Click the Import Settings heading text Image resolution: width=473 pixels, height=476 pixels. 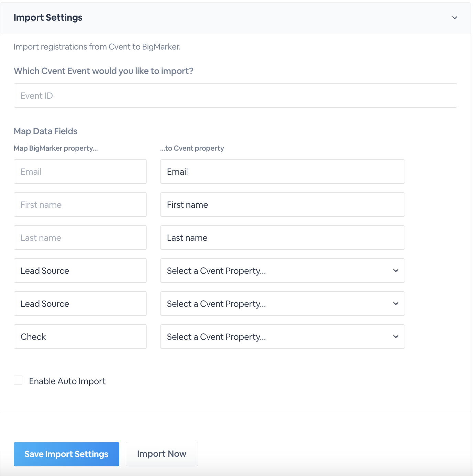click(48, 18)
